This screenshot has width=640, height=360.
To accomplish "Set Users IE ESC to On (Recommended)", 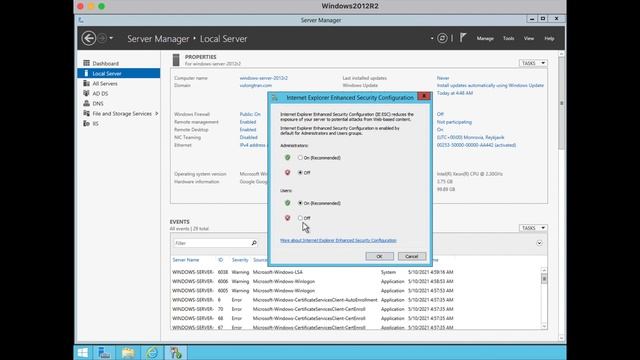I will (300, 203).
